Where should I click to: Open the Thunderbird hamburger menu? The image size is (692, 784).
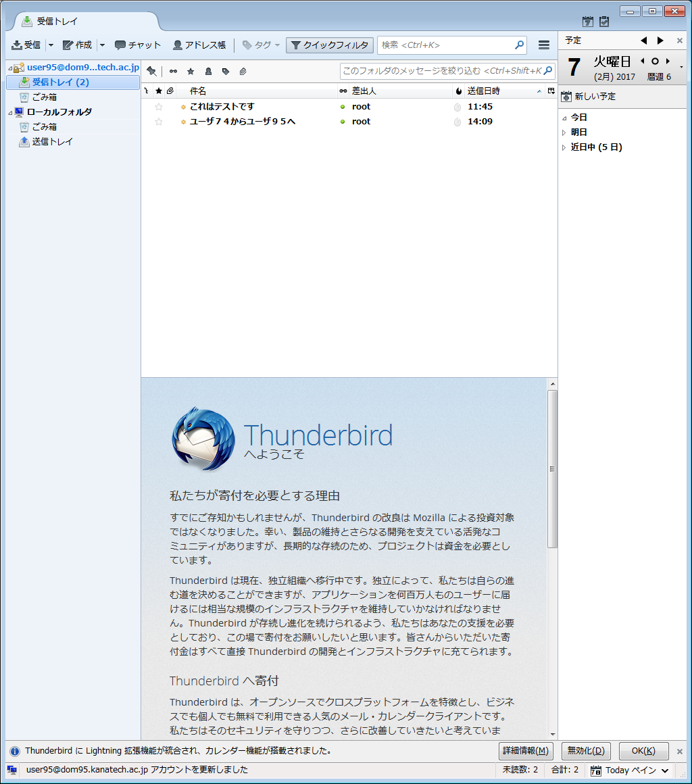(544, 45)
